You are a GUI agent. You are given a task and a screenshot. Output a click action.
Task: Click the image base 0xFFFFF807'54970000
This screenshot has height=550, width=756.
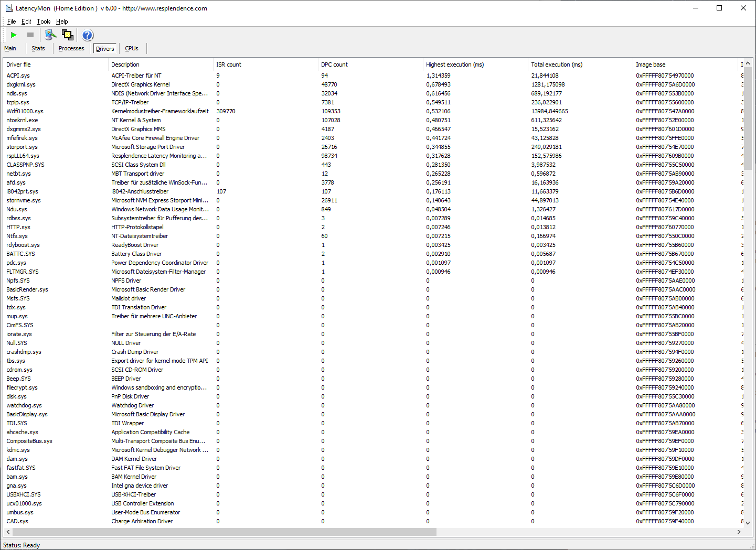[665, 76]
